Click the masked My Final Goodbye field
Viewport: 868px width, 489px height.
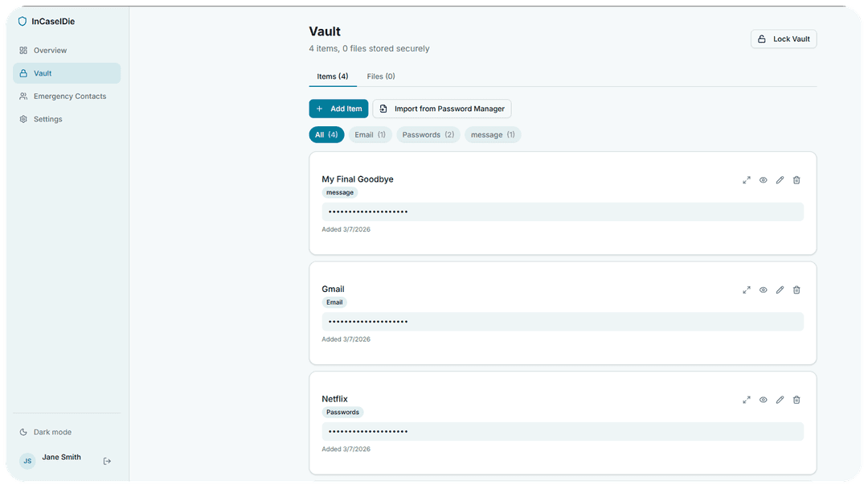click(563, 212)
